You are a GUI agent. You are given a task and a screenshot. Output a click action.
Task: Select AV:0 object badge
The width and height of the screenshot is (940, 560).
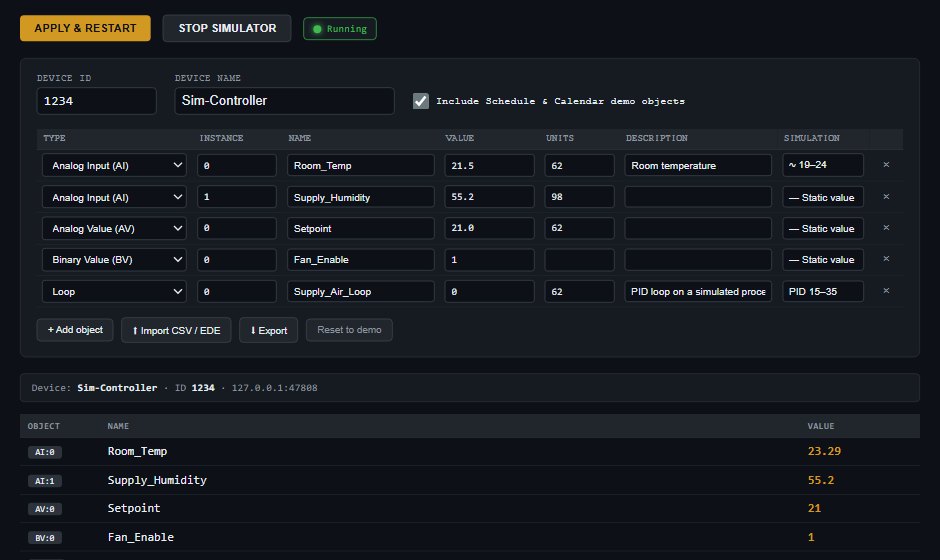click(x=45, y=509)
